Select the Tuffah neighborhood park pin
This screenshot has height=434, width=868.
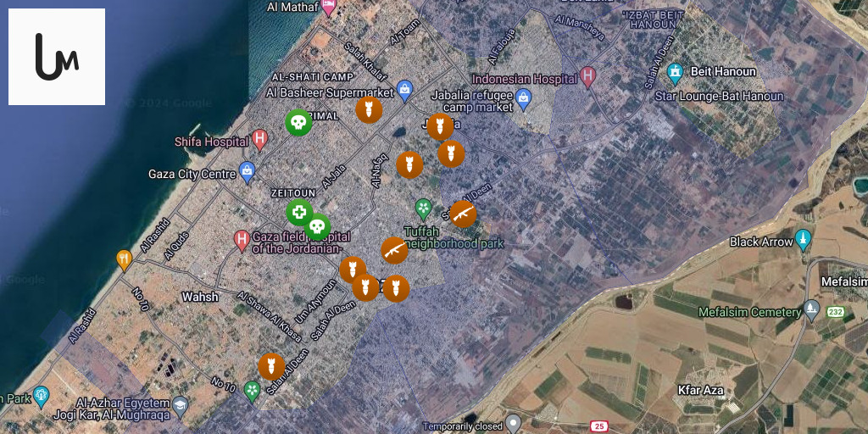pyautogui.click(x=423, y=208)
